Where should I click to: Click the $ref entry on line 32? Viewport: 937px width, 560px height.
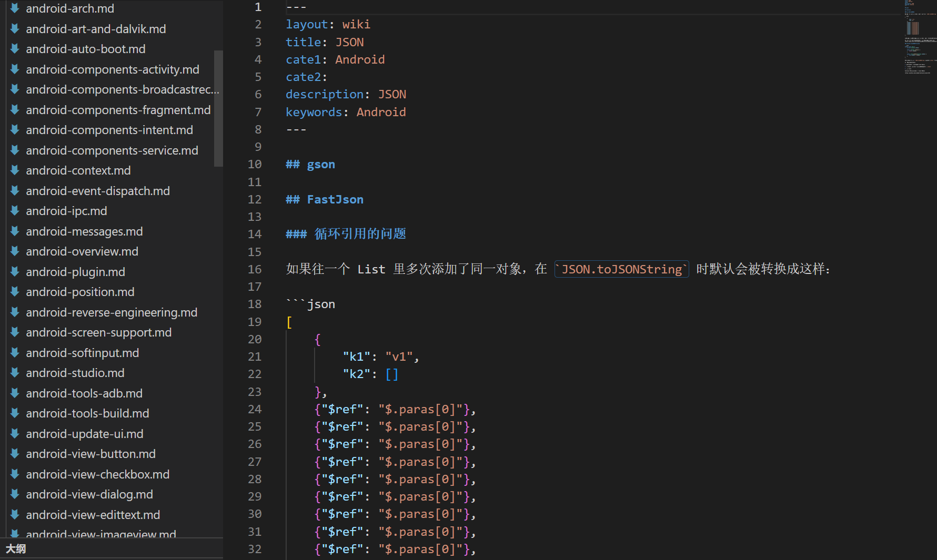(x=395, y=549)
